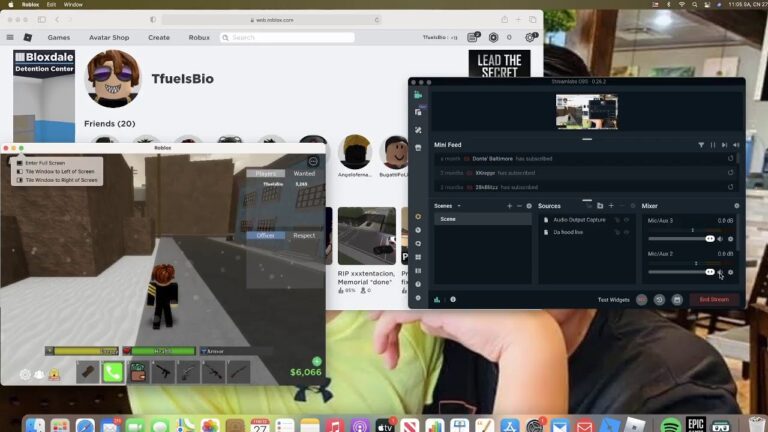Screen dimensions: 768x432
Task: Click End Stream button
Action: (x=714, y=300)
